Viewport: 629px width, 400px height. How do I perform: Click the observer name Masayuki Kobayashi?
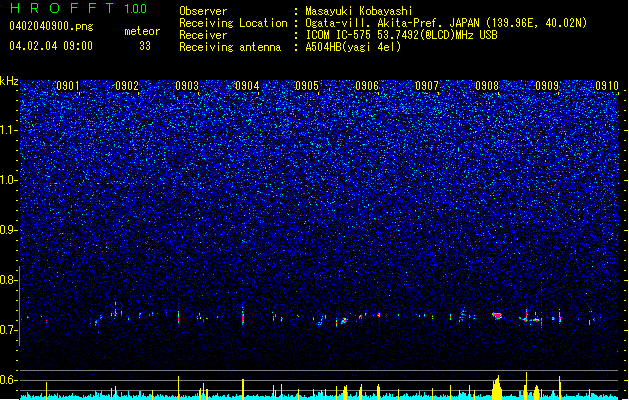click(359, 11)
